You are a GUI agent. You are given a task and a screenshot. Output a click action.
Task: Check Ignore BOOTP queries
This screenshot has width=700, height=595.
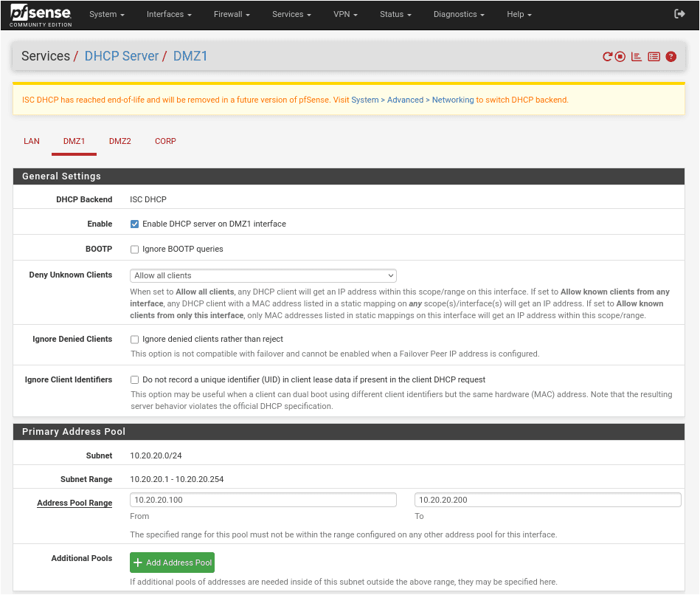(134, 250)
